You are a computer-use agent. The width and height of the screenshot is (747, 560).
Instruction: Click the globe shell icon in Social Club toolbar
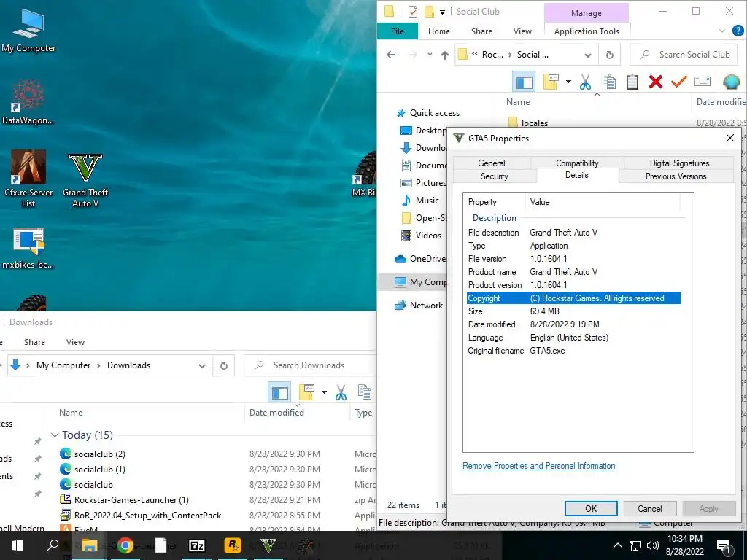point(731,82)
